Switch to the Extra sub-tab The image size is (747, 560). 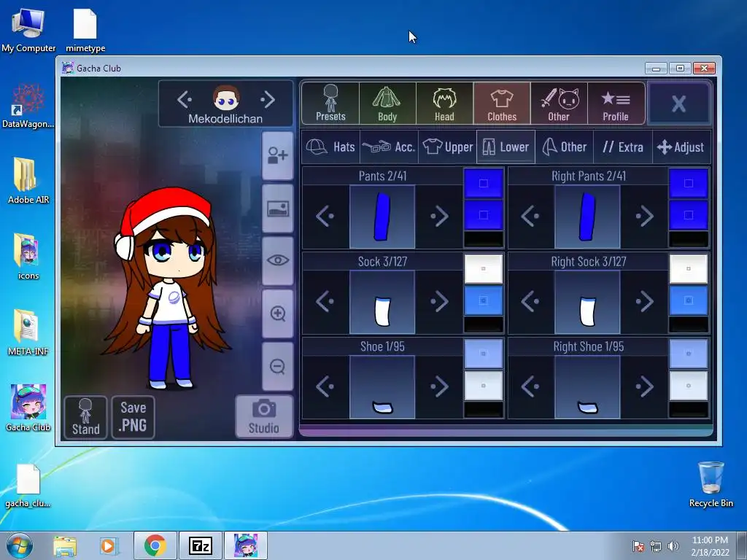(x=623, y=147)
